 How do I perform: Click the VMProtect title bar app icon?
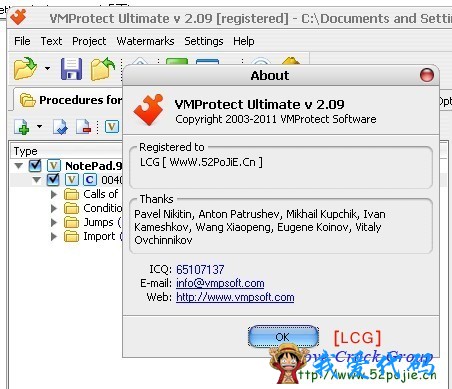click(x=18, y=17)
